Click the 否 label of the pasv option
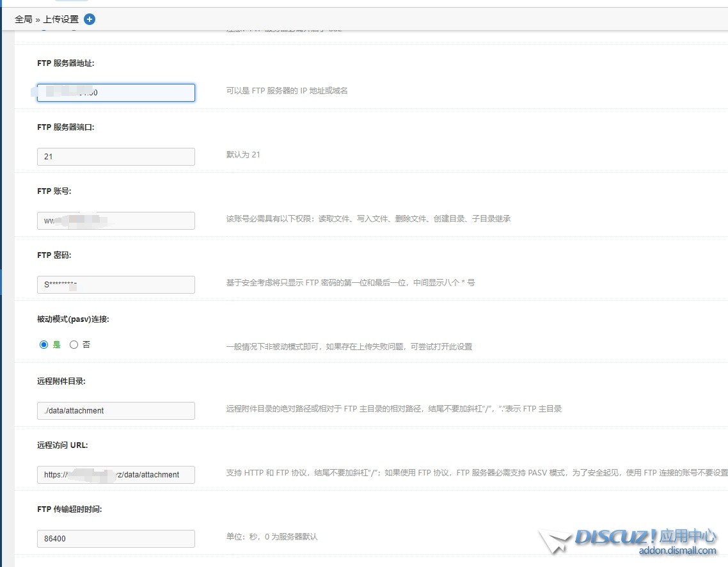This screenshot has width=728, height=567. [86, 344]
